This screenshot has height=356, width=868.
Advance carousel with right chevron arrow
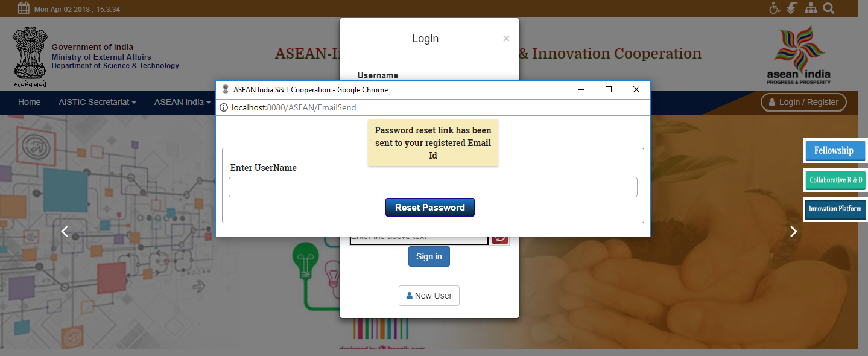(794, 232)
